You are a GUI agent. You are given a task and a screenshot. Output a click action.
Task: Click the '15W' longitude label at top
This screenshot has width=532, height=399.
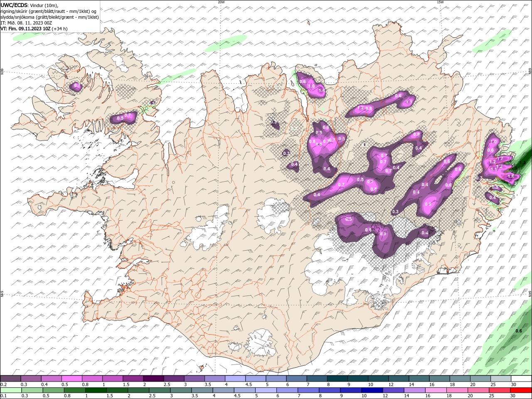pos(440,2)
